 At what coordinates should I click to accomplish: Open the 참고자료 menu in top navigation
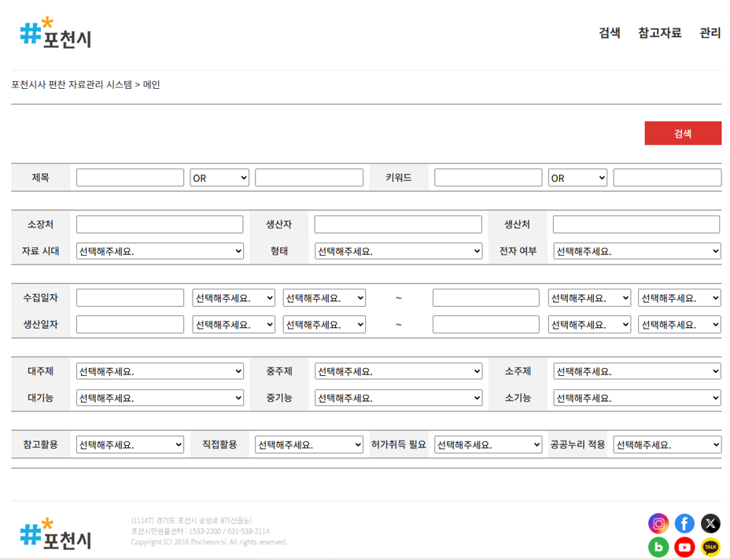[659, 33]
